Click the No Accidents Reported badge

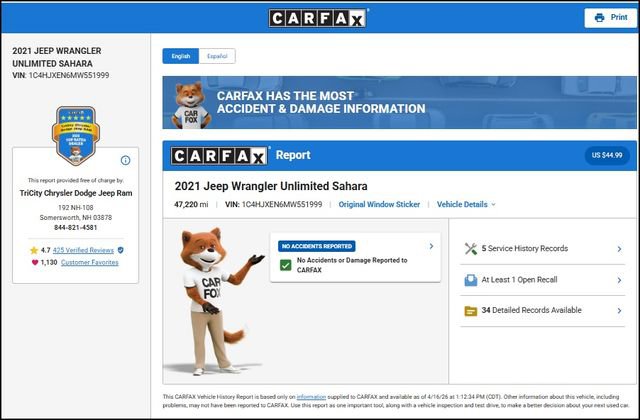point(317,246)
